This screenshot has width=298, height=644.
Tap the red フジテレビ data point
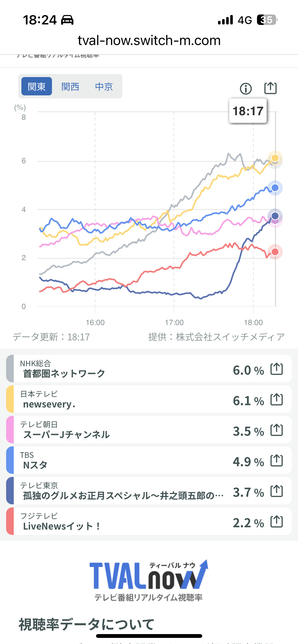click(275, 252)
